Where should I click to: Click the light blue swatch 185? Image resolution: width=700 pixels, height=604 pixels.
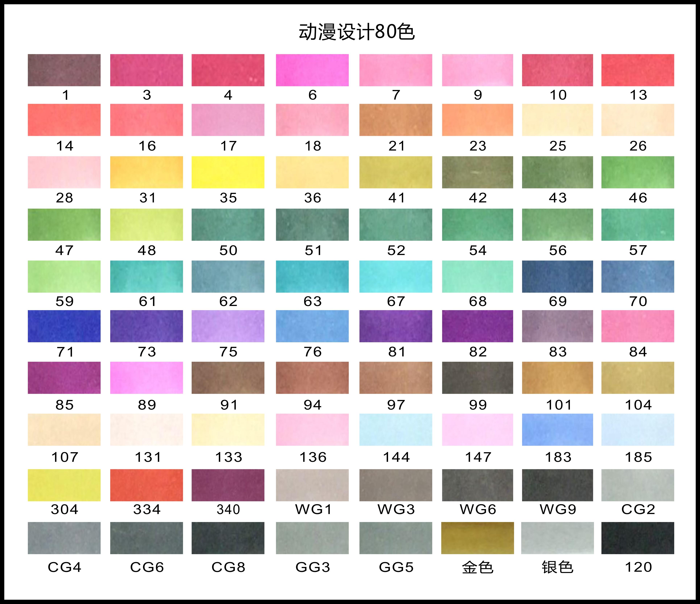[x=637, y=429]
